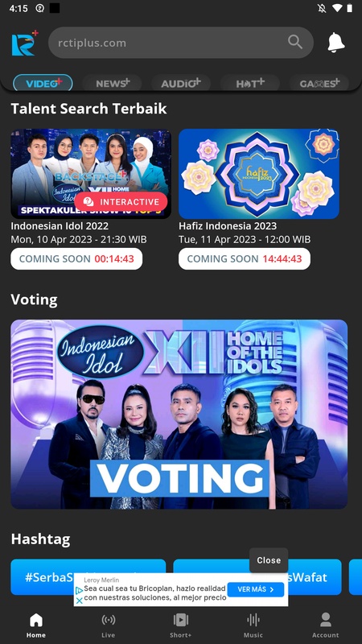Tap the search magnifier icon

[294, 42]
